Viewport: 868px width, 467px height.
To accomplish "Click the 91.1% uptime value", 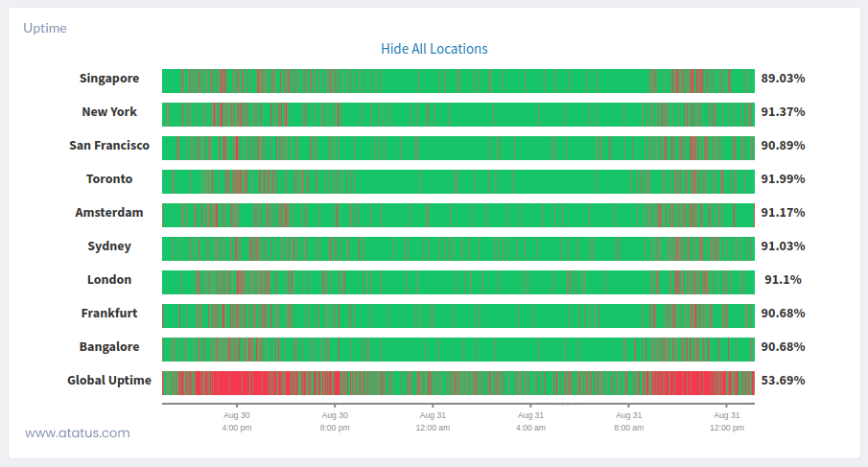I will (x=783, y=279).
